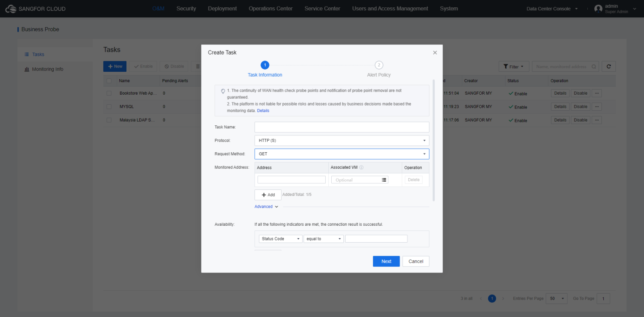Click the Associated VM info icon
The height and width of the screenshot is (317, 644).
coord(361,168)
